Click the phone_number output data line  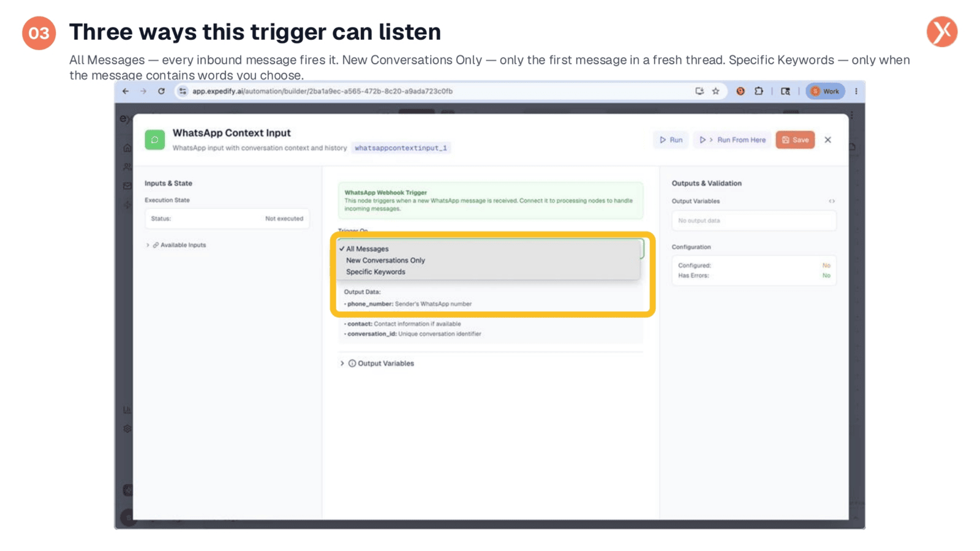[x=408, y=304]
